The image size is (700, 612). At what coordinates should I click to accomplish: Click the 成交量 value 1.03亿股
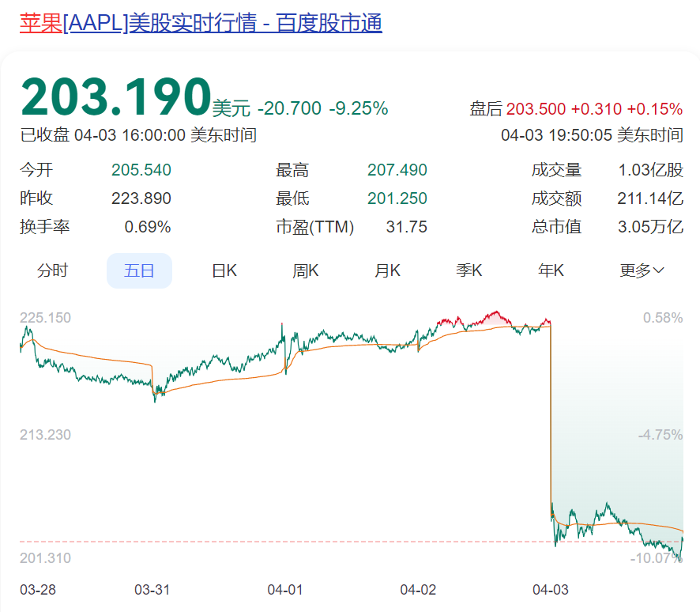651,170
